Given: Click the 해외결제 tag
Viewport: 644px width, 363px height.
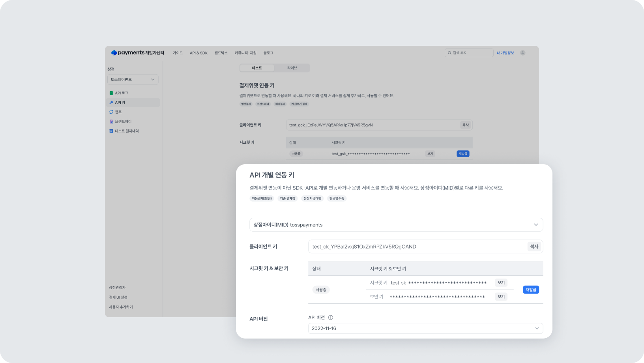Looking at the screenshot, I should tap(280, 104).
